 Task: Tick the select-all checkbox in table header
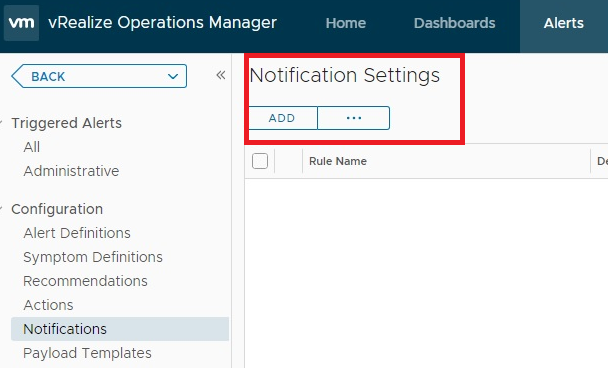(260, 161)
